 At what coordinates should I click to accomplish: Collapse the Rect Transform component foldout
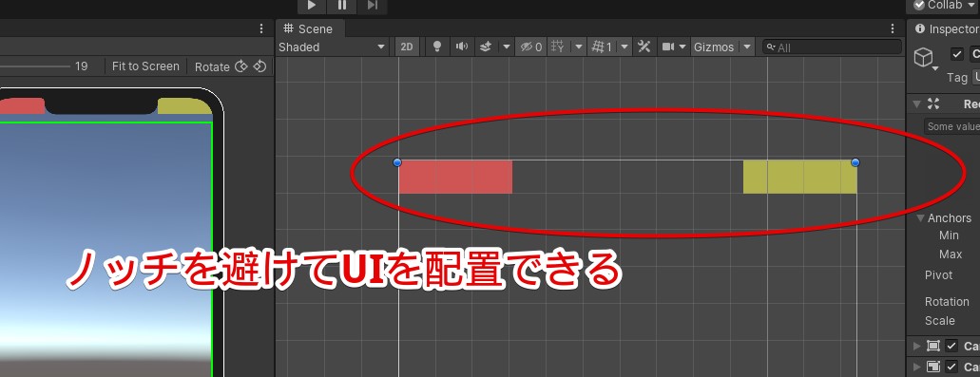pyautogui.click(x=917, y=104)
